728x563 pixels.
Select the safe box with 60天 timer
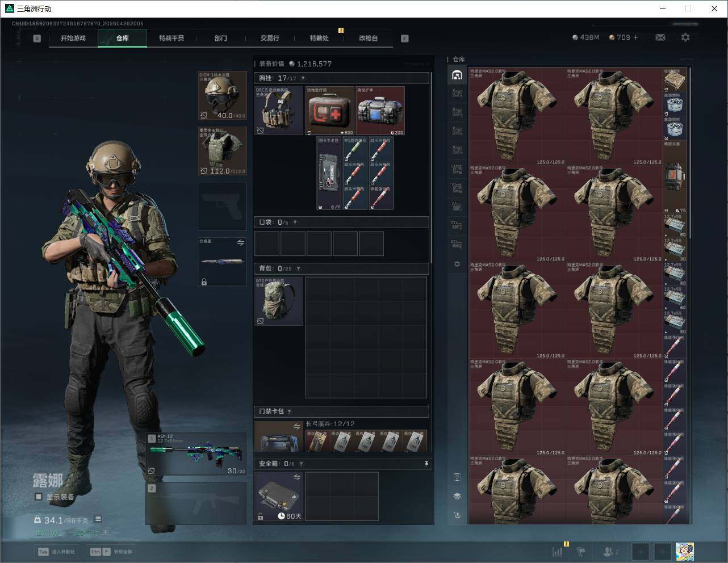pyautogui.click(x=279, y=497)
